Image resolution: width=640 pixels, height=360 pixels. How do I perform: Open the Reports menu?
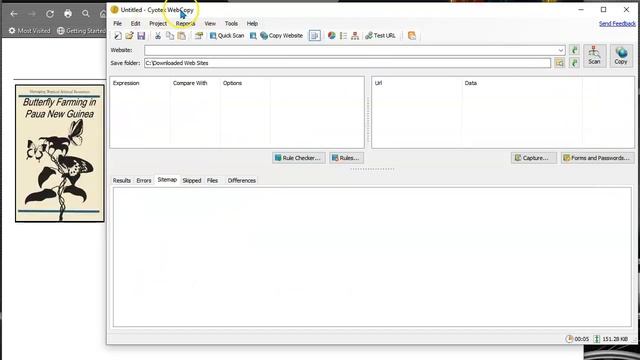pyautogui.click(x=185, y=24)
